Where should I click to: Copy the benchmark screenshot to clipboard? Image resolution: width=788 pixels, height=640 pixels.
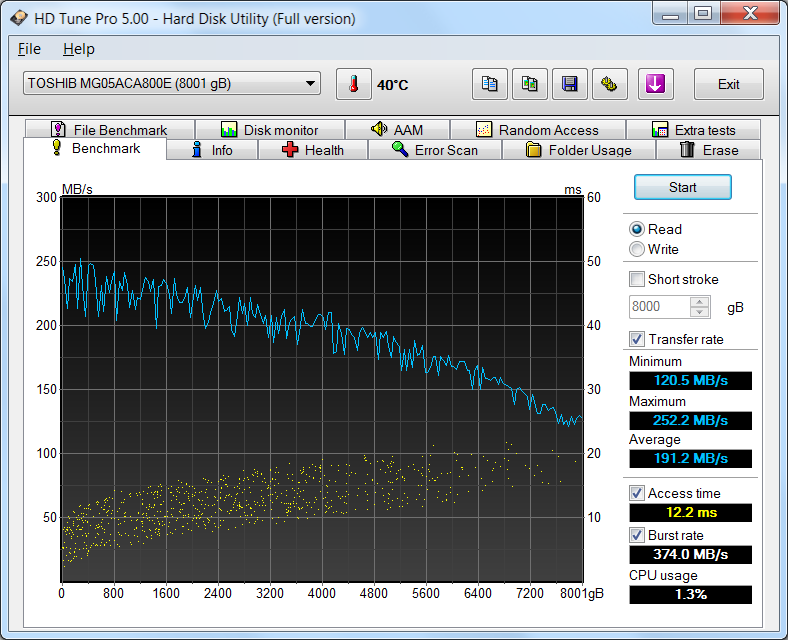pyautogui.click(x=529, y=84)
